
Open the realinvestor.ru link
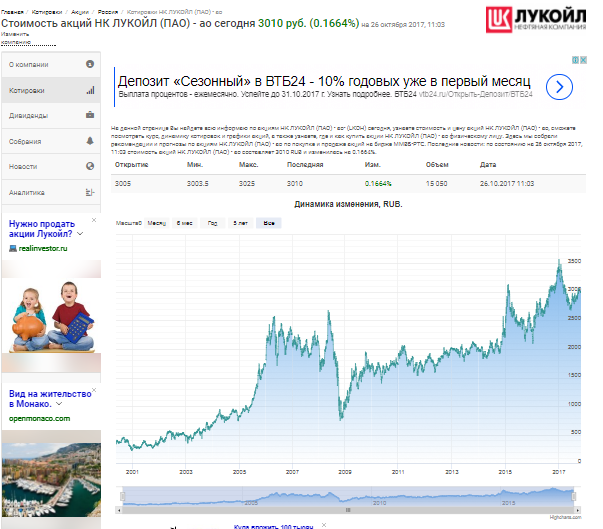click(43, 248)
